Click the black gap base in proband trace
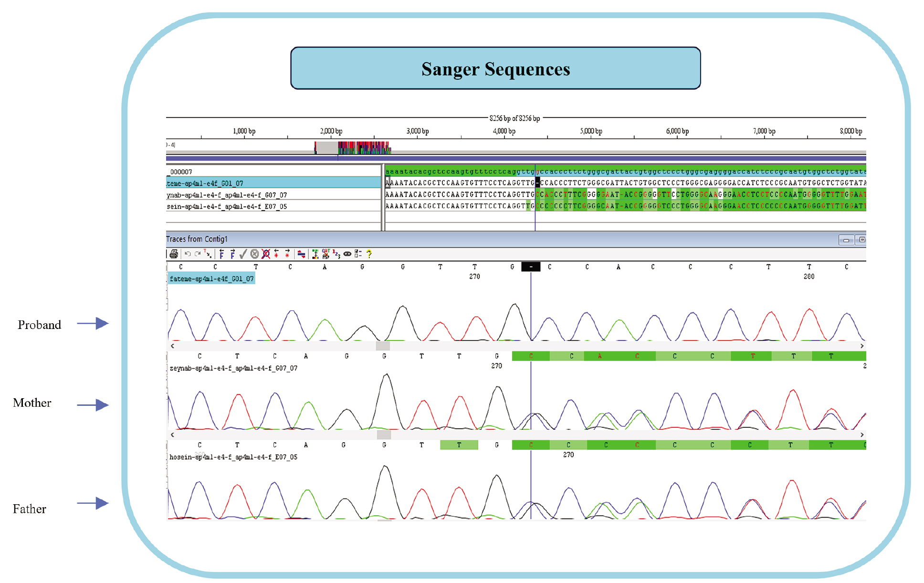 (x=531, y=267)
